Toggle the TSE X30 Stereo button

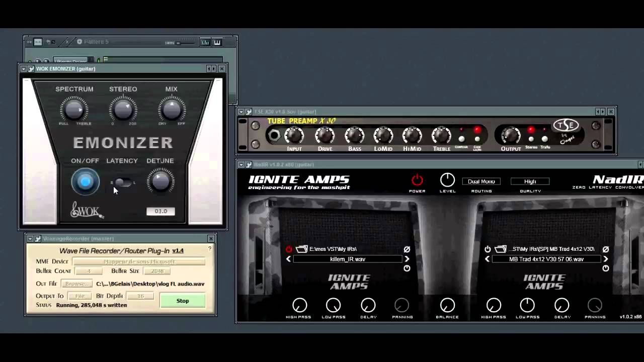tap(531, 139)
